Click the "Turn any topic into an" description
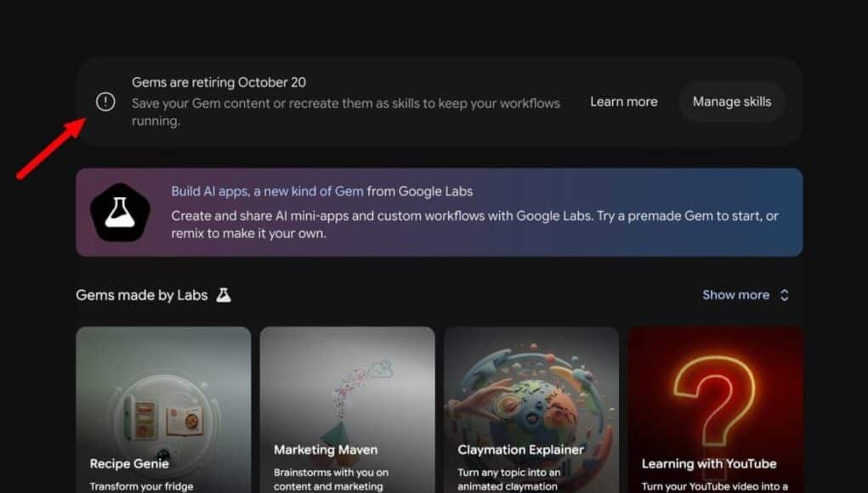Screen dimensions: 868x493 pyautogui.click(x=508, y=479)
